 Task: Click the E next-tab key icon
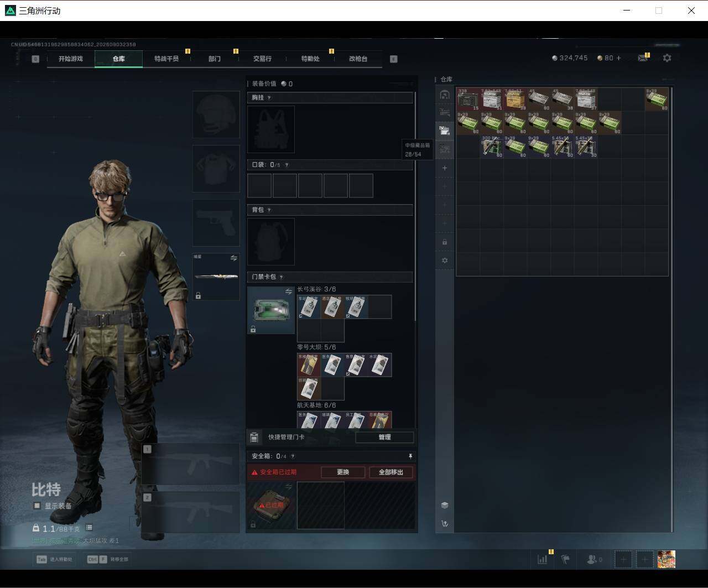[x=394, y=59]
